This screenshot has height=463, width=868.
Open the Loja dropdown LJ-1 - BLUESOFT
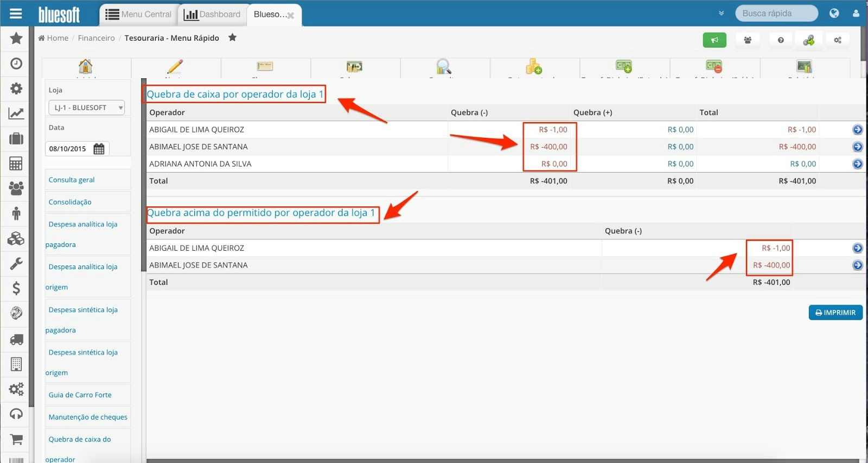point(87,107)
